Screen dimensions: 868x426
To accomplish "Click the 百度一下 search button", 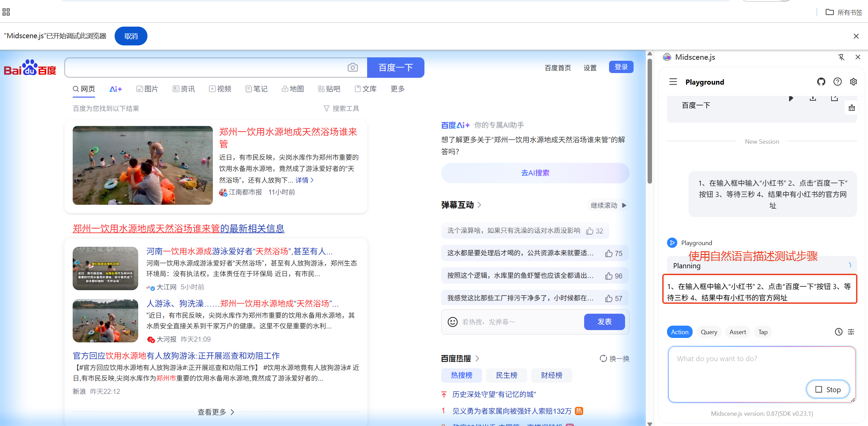I will point(395,68).
